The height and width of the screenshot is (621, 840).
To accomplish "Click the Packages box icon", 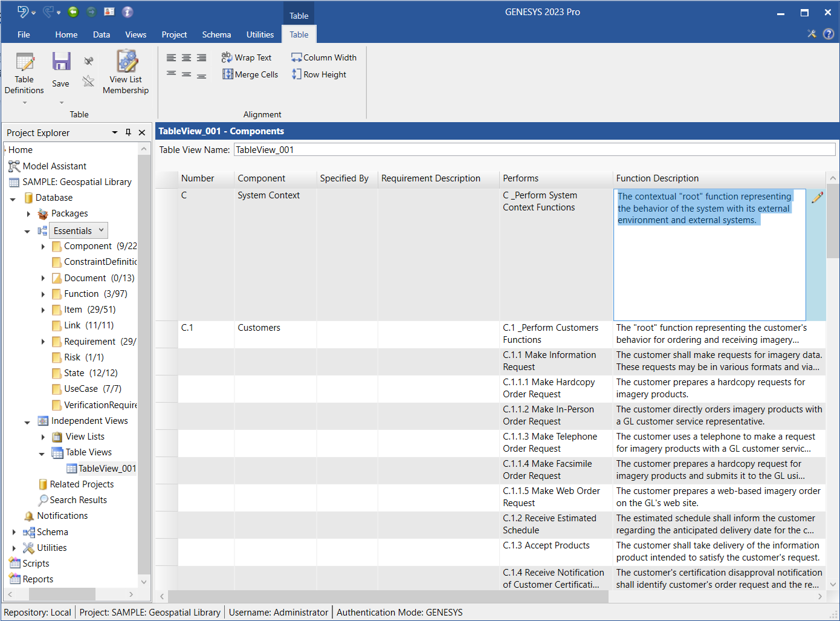I will click(43, 213).
